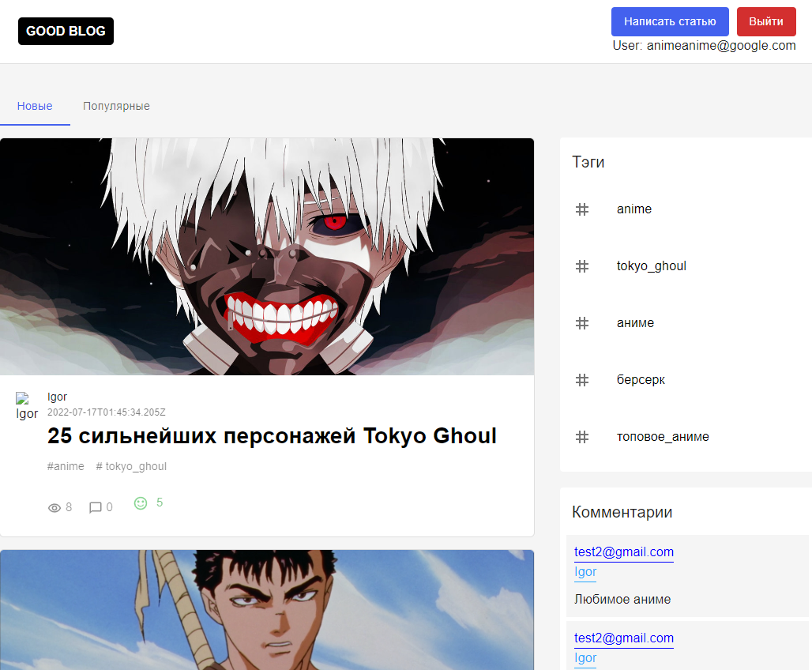Open the article titled 25 сильнейших персонажей Tokyo Ghoul
The width and height of the screenshot is (812, 670).
coord(272,435)
